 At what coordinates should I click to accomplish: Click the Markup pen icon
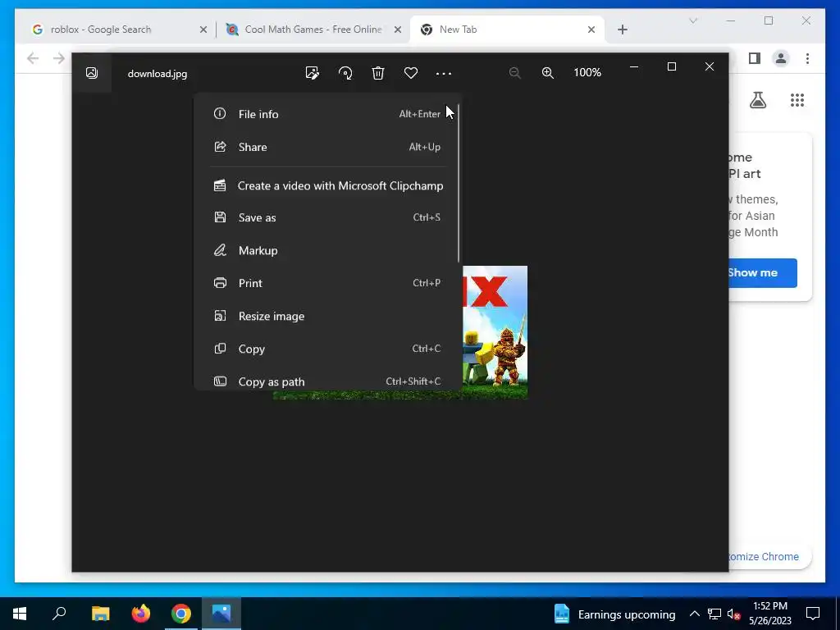220,250
